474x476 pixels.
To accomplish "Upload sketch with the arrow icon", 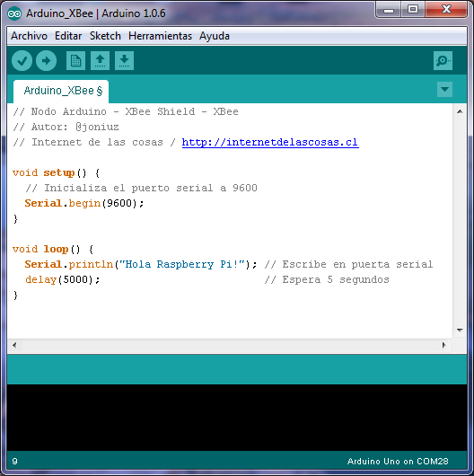I will pos(46,61).
